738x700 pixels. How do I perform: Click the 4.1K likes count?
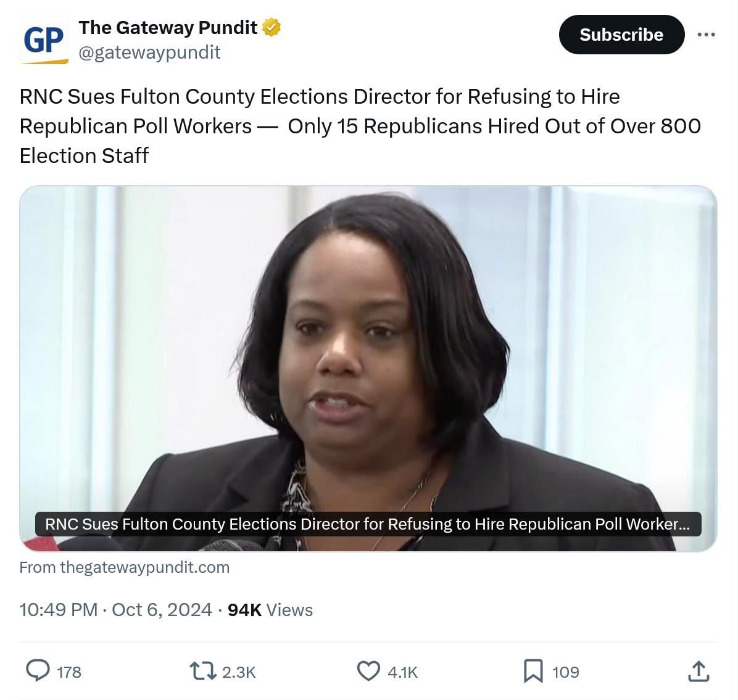click(403, 672)
